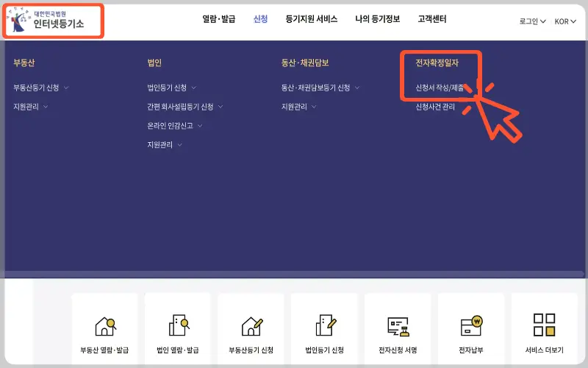Expand 간편 회사설립등기 신청 submenu
Image resolution: width=588 pixels, height=368 pixels.
point(185,107)
